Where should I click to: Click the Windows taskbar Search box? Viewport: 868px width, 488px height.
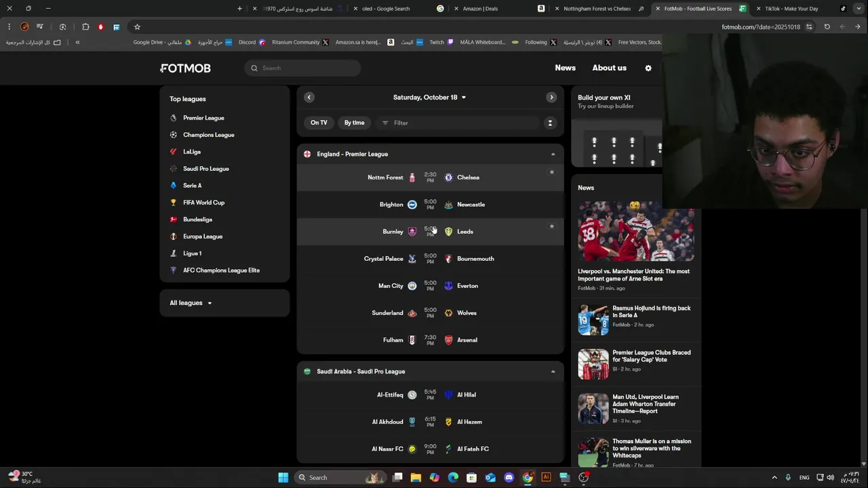coord(341,478)
